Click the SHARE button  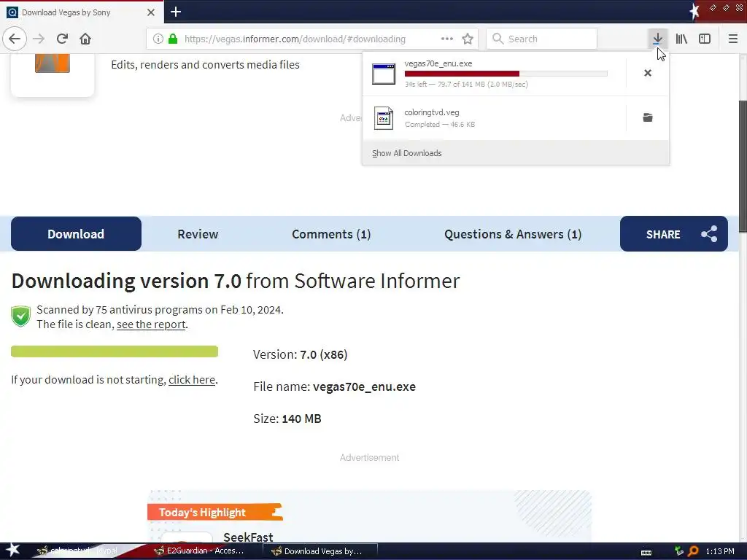click(673, 234)
